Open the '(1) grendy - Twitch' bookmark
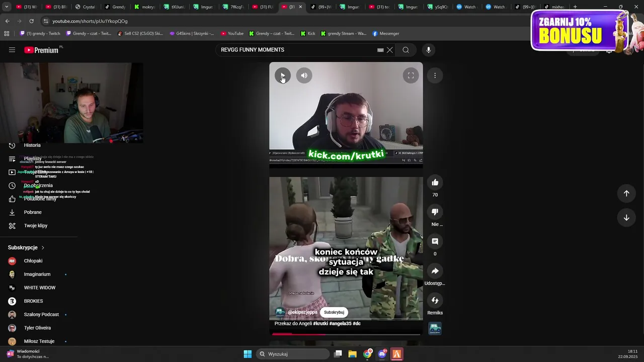This screenshot has width=644, height=362. 40,34
